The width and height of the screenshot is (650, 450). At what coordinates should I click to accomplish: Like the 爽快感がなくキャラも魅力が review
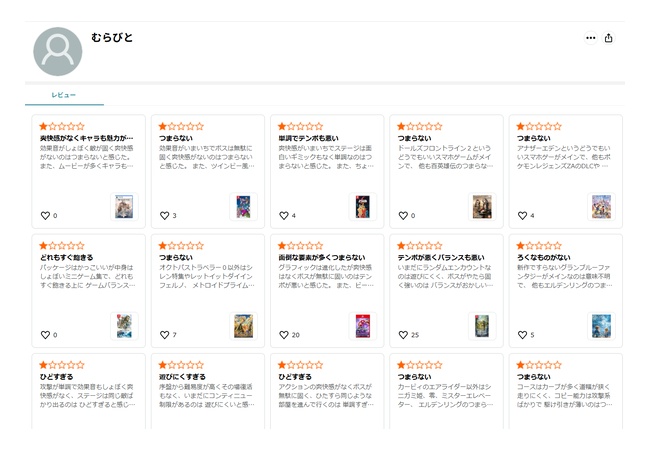[x=45, y=215]
